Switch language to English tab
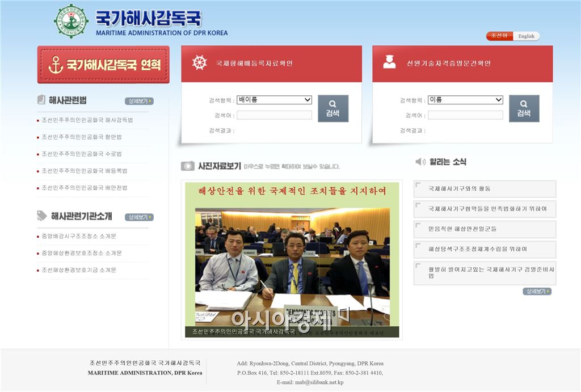 tap(526, 36)
